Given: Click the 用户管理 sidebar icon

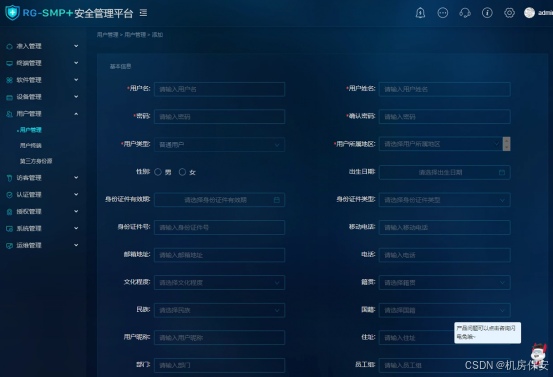Looking at the screenshot, I should [10, 114].
